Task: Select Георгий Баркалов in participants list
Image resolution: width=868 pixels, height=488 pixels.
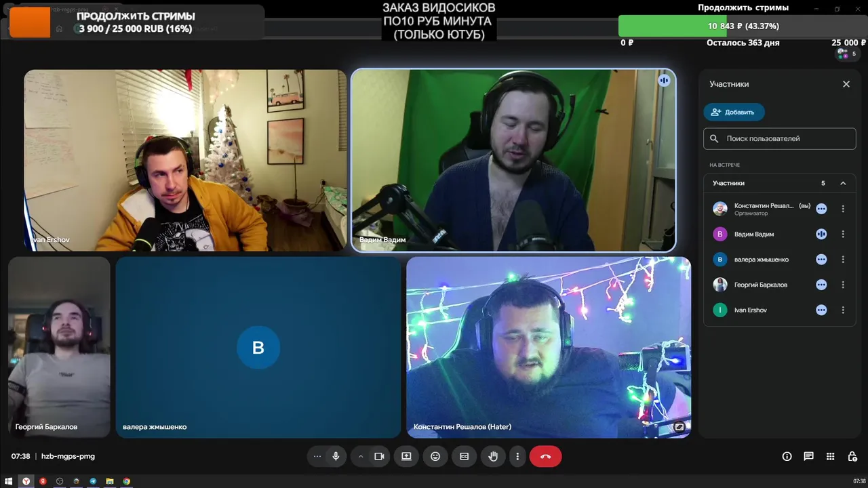Action: tap(780, 285)
